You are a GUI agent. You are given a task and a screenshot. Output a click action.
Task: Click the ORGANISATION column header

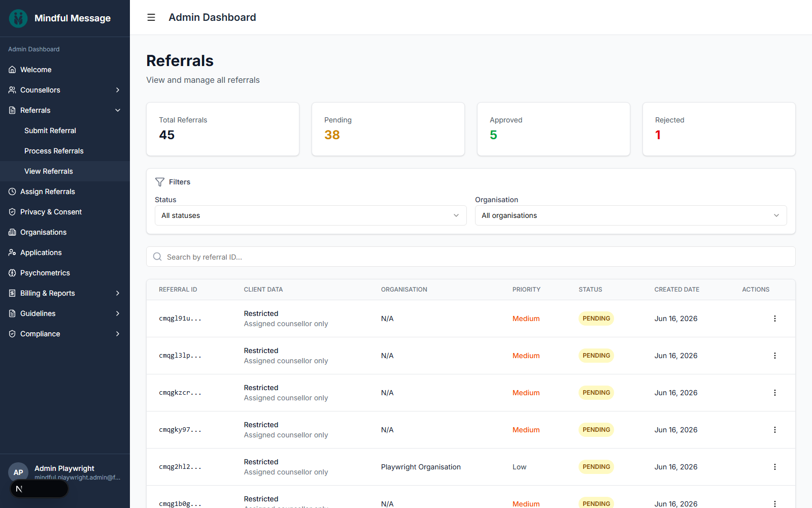pyautogui.click(x=404, y=290)
